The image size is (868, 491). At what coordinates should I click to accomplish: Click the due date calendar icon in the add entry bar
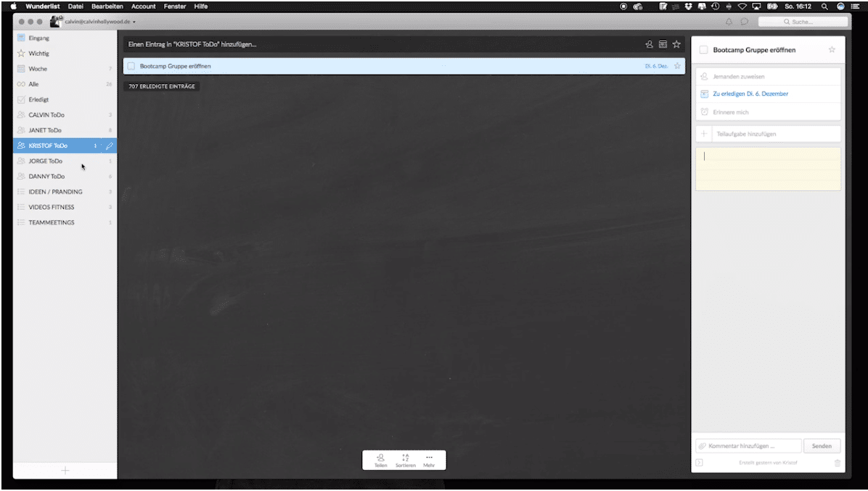click(x=663, y=44)
